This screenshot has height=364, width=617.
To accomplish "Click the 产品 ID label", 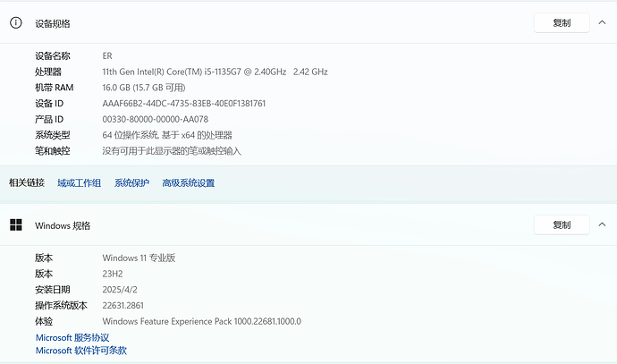I will (49, 119).
